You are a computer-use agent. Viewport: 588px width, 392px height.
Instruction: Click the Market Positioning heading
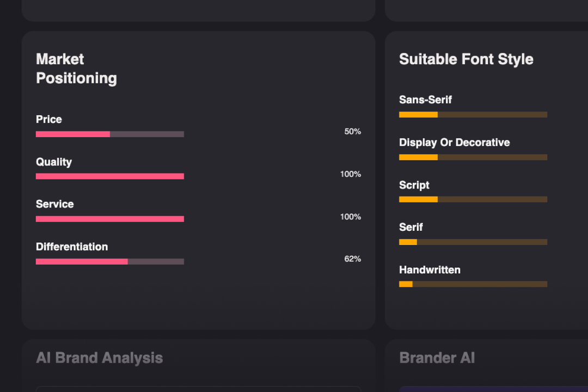point(77,69)
